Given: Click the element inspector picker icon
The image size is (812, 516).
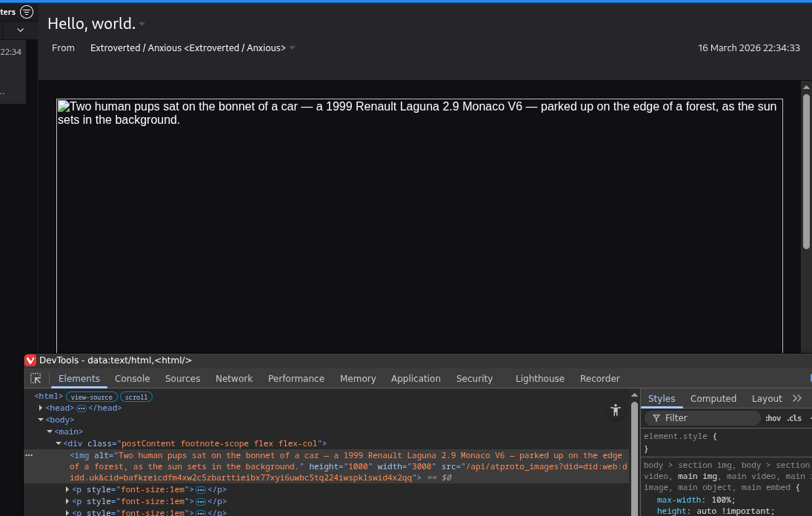Looking at the screenshot, I should [36, 378].
